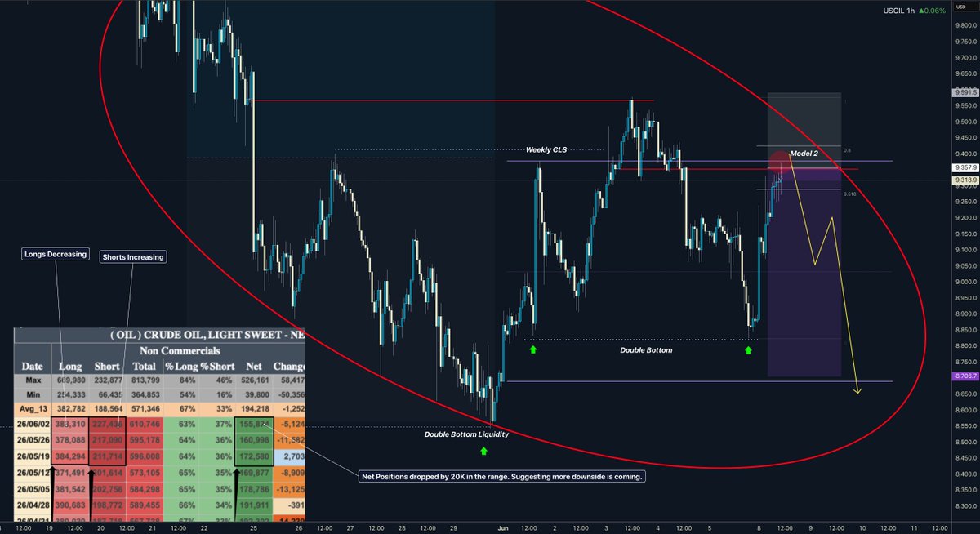
Task: Click the 813,799 max total cell
Action: tap(145, 380)
